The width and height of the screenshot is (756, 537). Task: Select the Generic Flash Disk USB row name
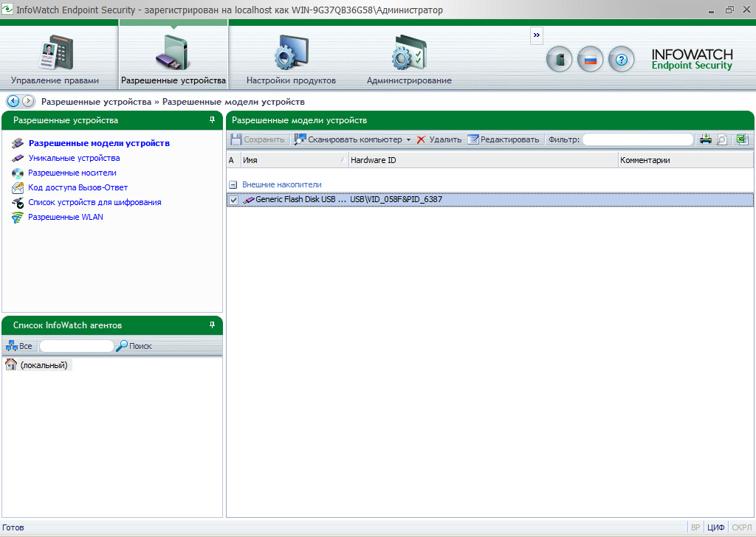coord(301,199)
